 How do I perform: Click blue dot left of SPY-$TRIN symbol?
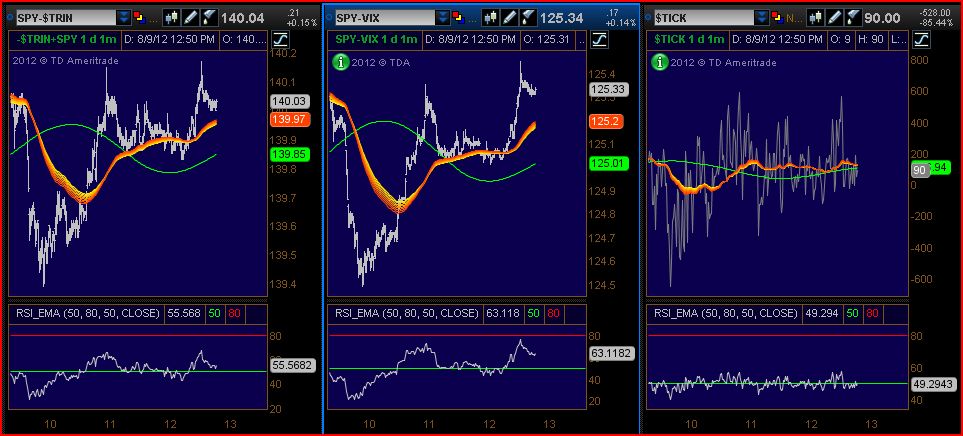click(9, 18)
